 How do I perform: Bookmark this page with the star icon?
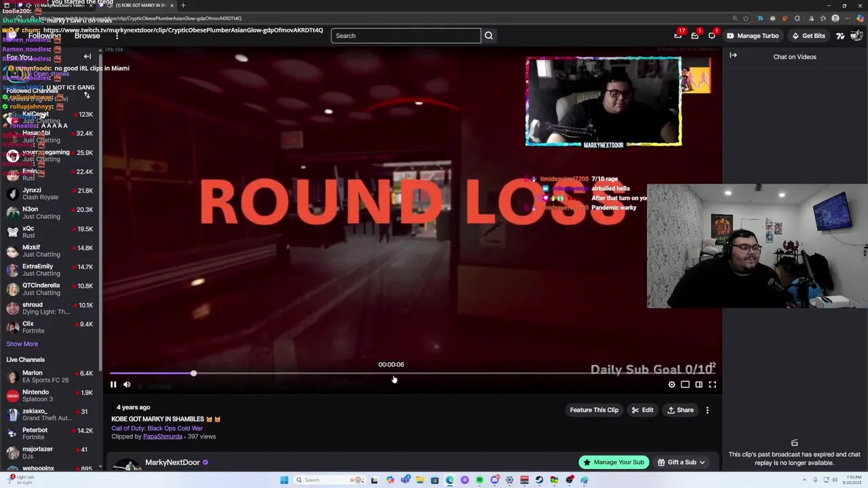tap(746, 18)
